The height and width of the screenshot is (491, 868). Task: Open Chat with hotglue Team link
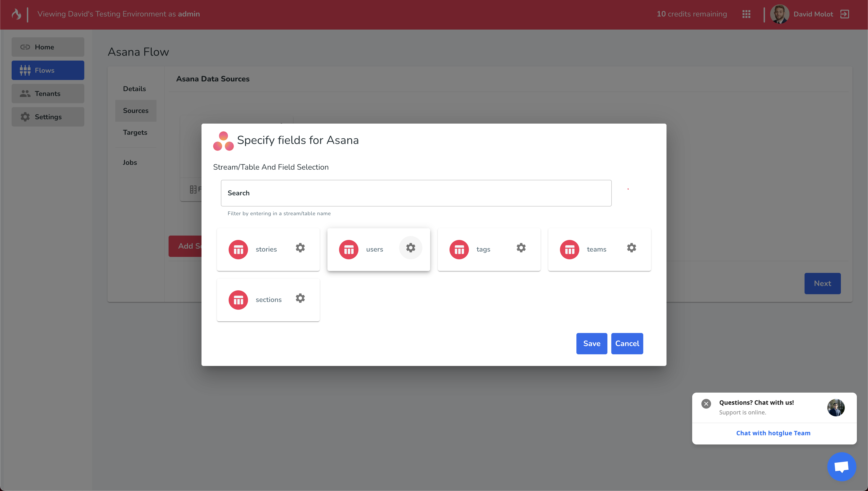click(x=773, y=433)
